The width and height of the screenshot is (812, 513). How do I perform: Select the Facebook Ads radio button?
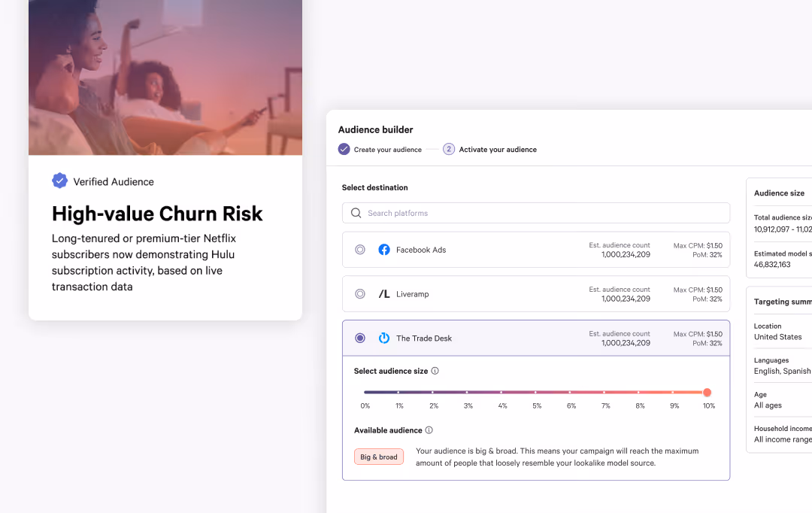click(360, 250)
